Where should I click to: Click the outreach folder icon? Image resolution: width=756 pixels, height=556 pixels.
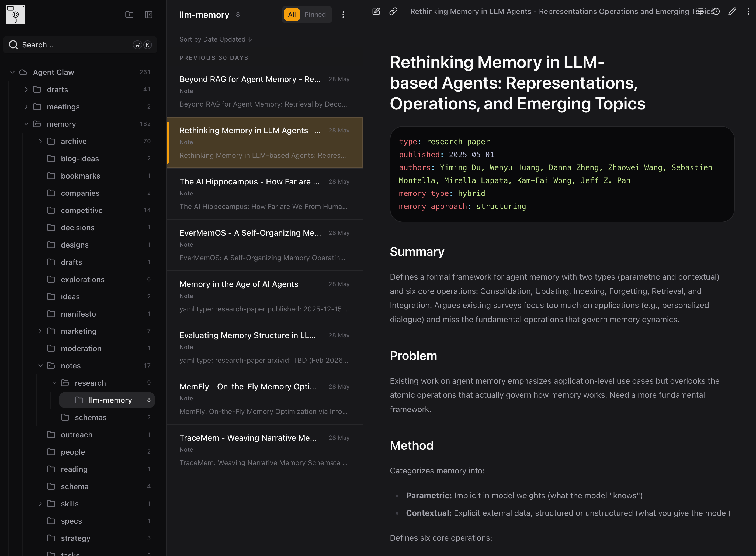(51, 434)
